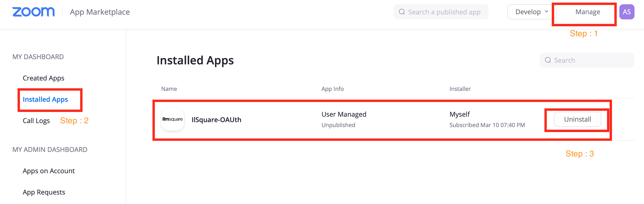Open the IlSquare-OAUth app name
This screenshot has height=204, width=644.
[x=216, y=120]
